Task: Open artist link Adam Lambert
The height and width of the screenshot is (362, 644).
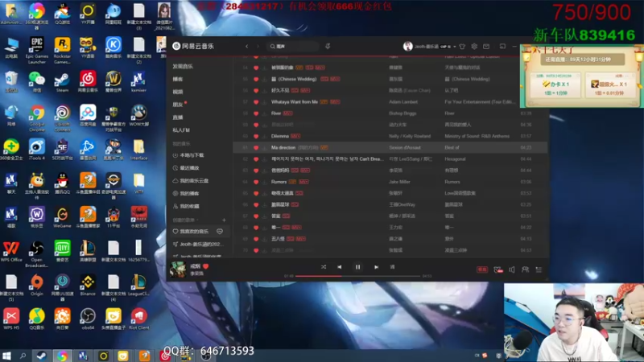Action: (403, 102)
